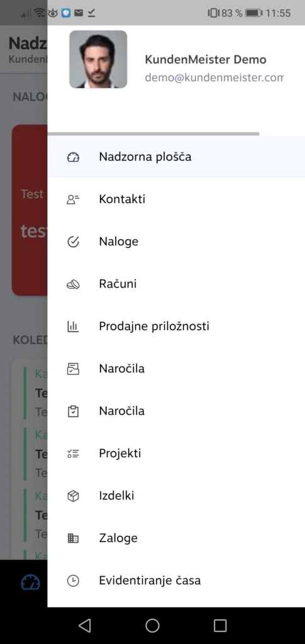Image resolution: width=305 pixels, height=644 pixels.
Task: Select Prodajne priložnosti in the drawer
Action: click(176, 326)
